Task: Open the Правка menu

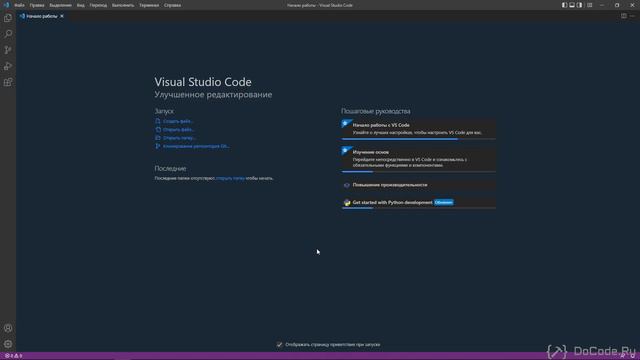Action: 37,5
